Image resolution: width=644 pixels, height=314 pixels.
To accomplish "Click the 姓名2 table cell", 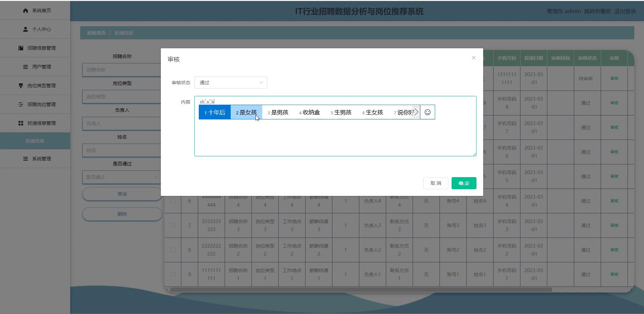I will pos(480,250).
